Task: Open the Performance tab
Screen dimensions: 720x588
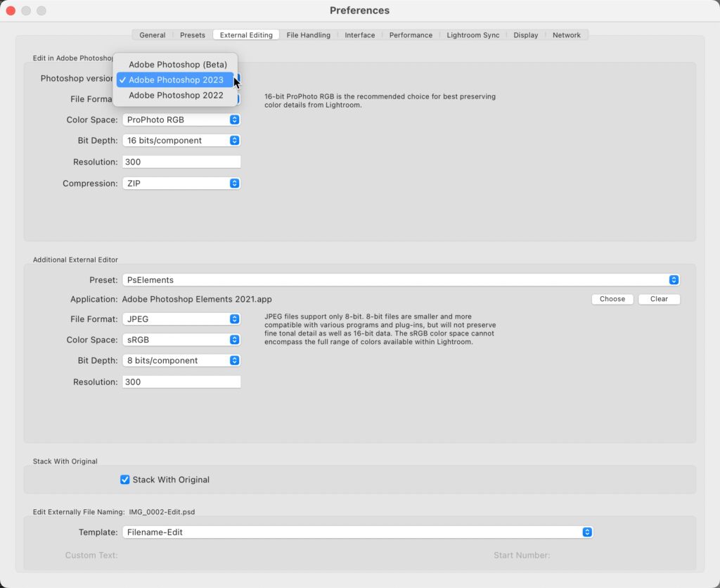Action: [411, 35]
